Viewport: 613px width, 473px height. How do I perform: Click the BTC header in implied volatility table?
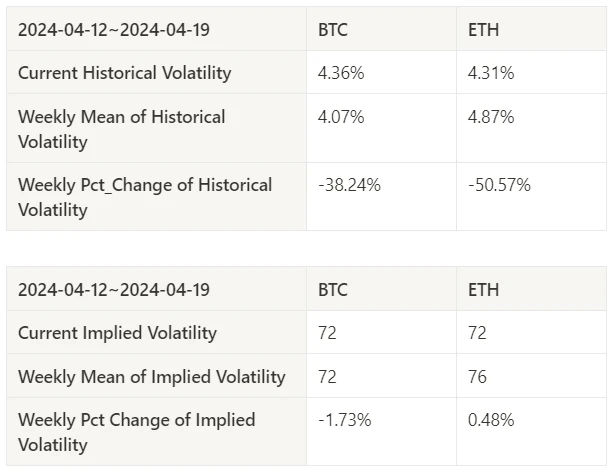(x=334, y=290)
